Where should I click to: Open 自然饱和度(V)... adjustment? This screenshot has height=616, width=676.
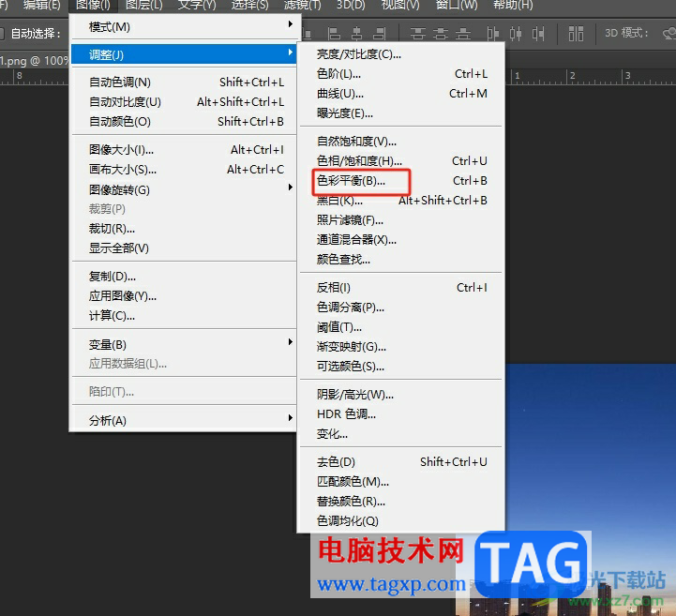point(401,142)
